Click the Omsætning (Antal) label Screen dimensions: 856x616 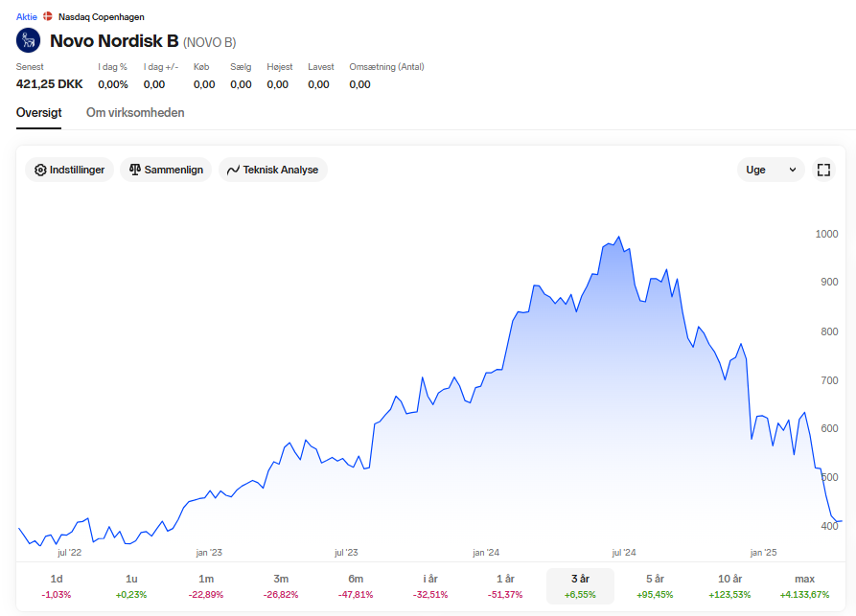386,66
